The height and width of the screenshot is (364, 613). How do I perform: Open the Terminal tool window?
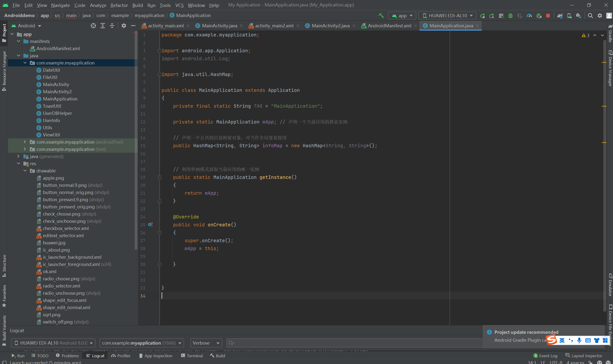pos(192,355)
